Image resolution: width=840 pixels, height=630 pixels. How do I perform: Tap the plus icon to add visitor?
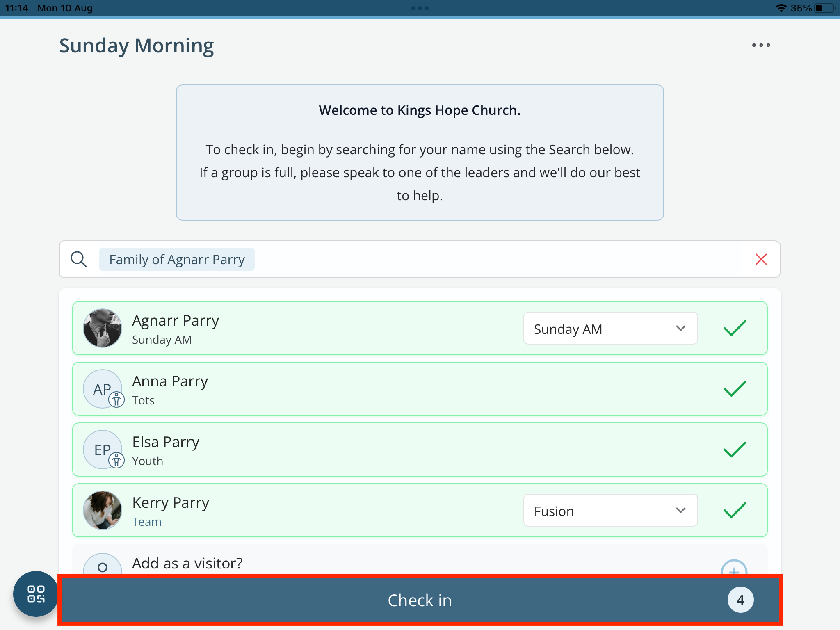coord(734,568)
